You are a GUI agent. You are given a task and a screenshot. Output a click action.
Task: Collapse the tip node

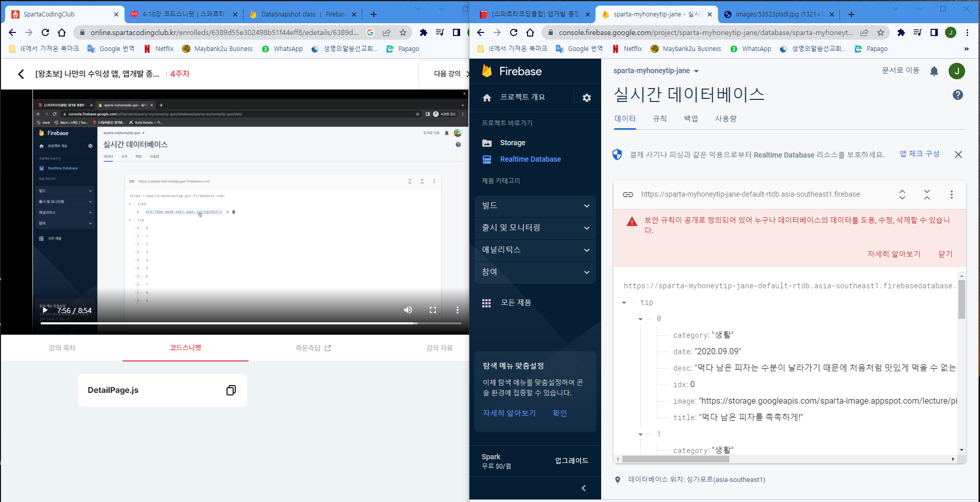click(624, 303)
